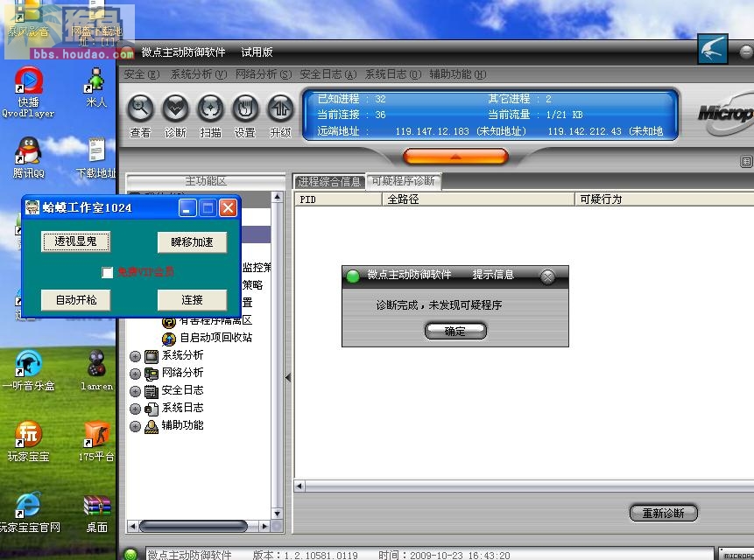Switch to the 进程综合信息 tab
This screenshot has width=754, height=560.
(329, 181)
